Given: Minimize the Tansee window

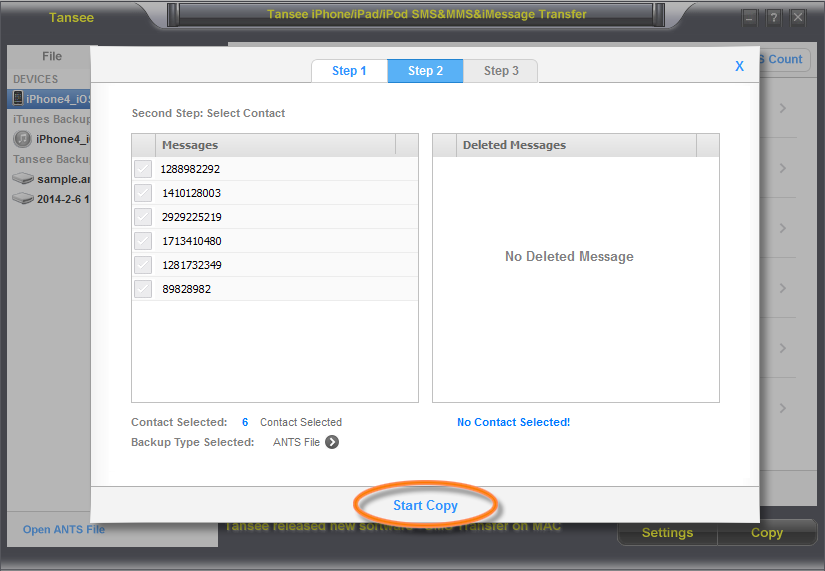Looking at the screenshot, I should 749,18.
